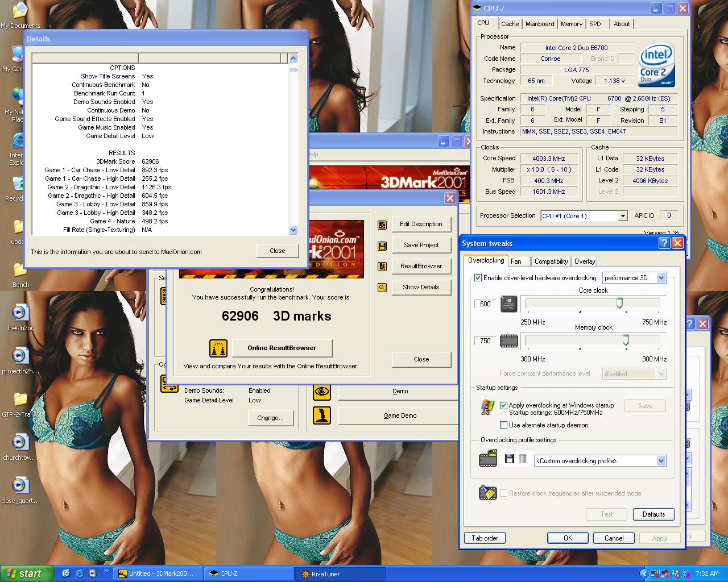
Task: Click the Save Project floppy icon
Action: (382, 246)
